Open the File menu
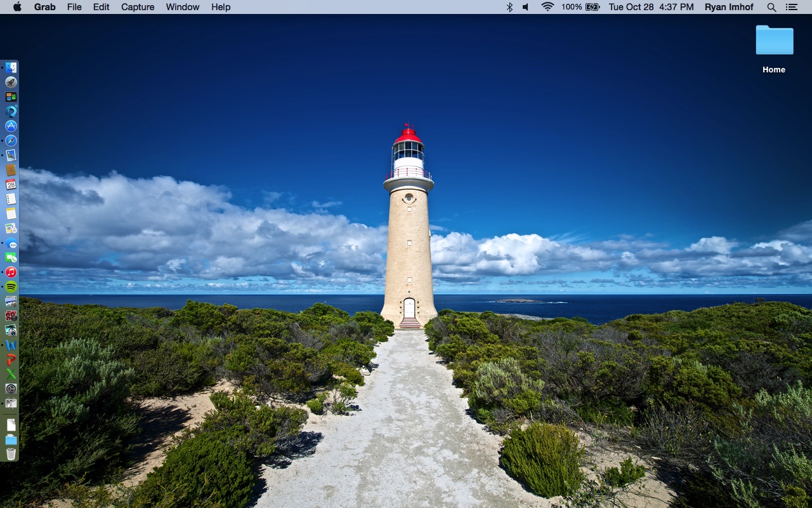The image size is (812, 508). pos(74,7)
